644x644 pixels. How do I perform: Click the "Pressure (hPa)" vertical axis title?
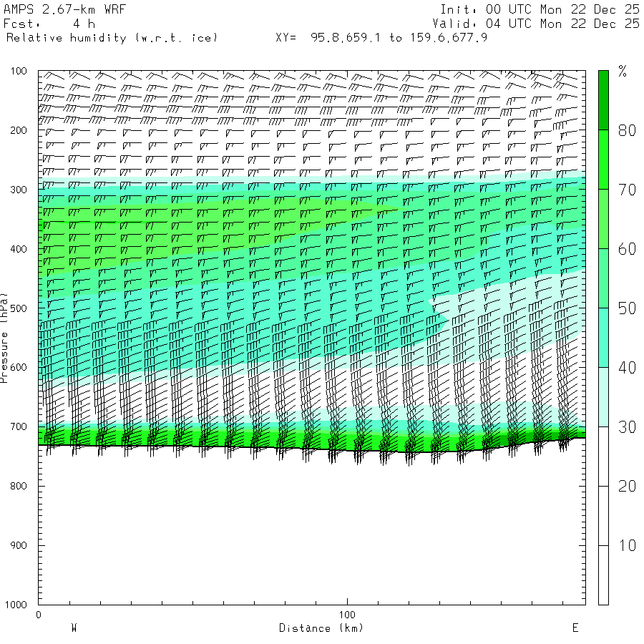point(4,338)
